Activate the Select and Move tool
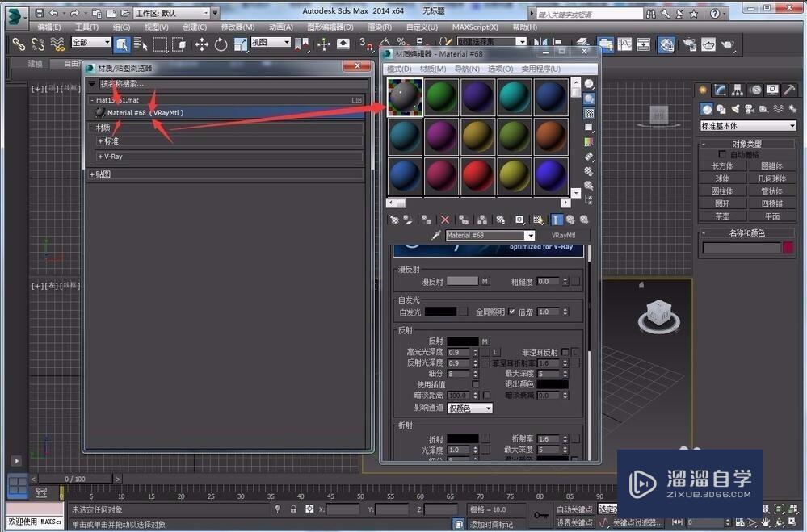Image resolution: width=807 pixels, height=532 pixels. [202, 44]
